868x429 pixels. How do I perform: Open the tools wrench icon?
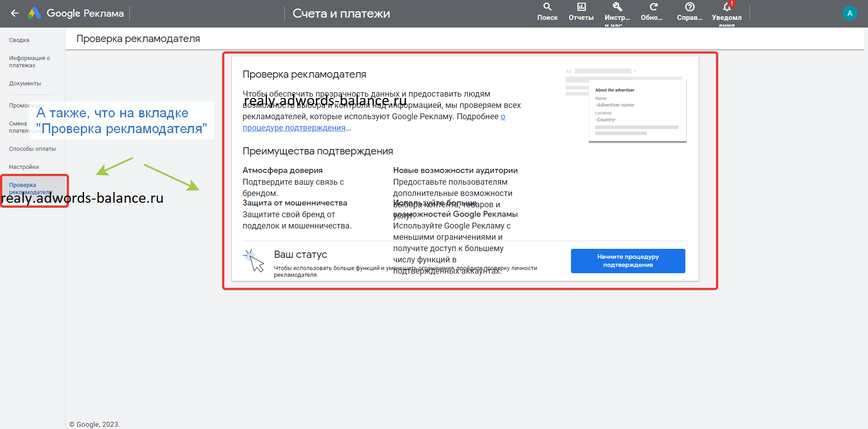(x=617, y=7)
